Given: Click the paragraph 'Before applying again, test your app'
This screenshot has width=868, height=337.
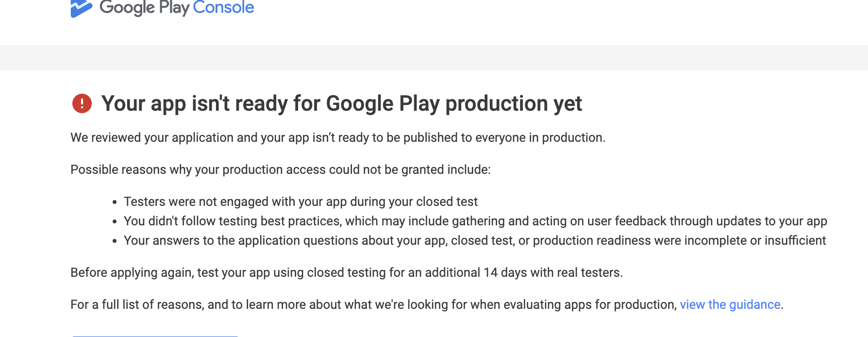Looking at the screenshot, I should pyautogui.click(x=347, y=272).
